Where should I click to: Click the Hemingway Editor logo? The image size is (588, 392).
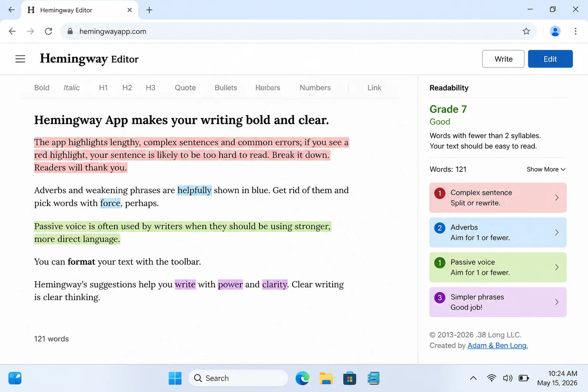click(89, 59)
